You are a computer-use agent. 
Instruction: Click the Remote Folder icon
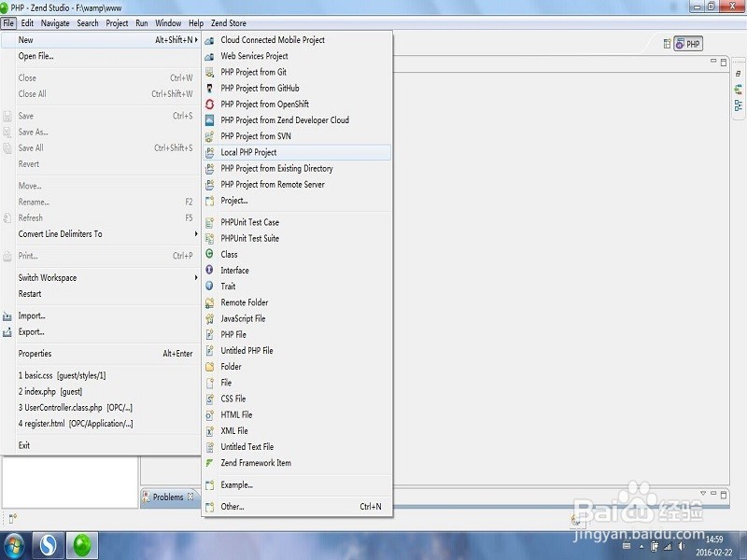pos(209,302)
